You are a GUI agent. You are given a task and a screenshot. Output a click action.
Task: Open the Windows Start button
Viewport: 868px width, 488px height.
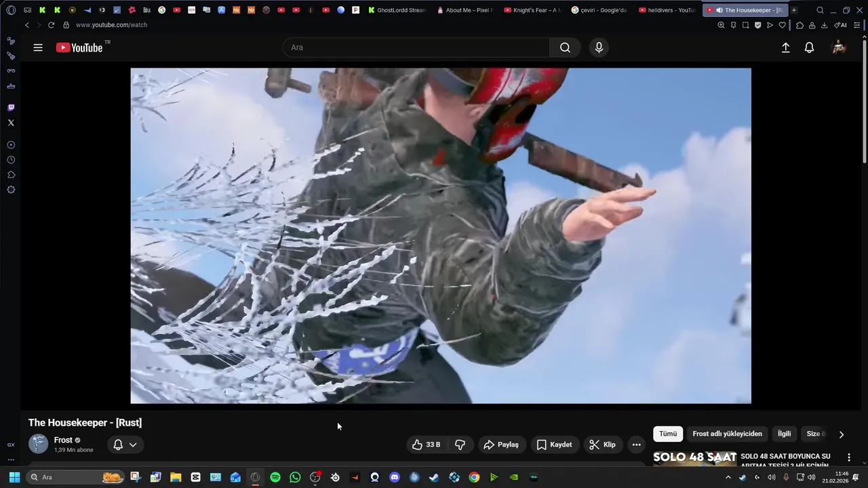[x=14, y=477]
